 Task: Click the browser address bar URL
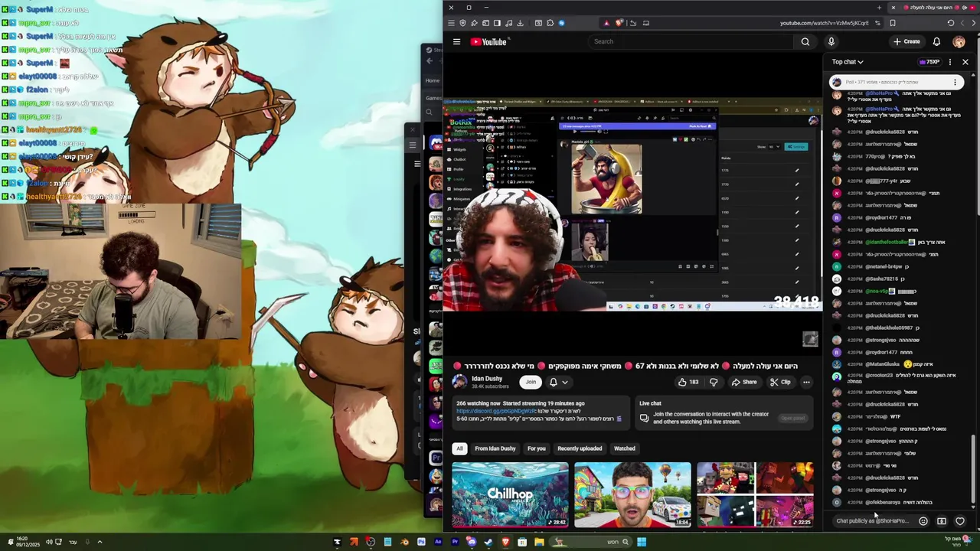[x=824, y=23]
